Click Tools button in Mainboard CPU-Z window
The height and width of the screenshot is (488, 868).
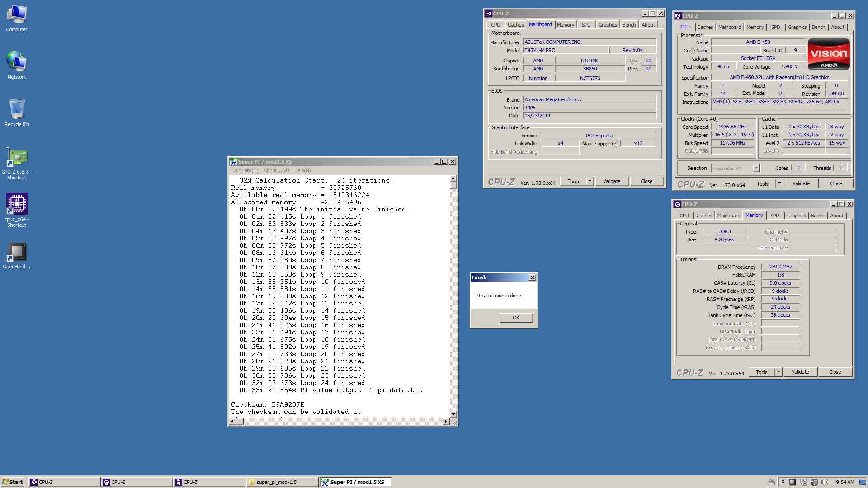[x=573, y=181]
